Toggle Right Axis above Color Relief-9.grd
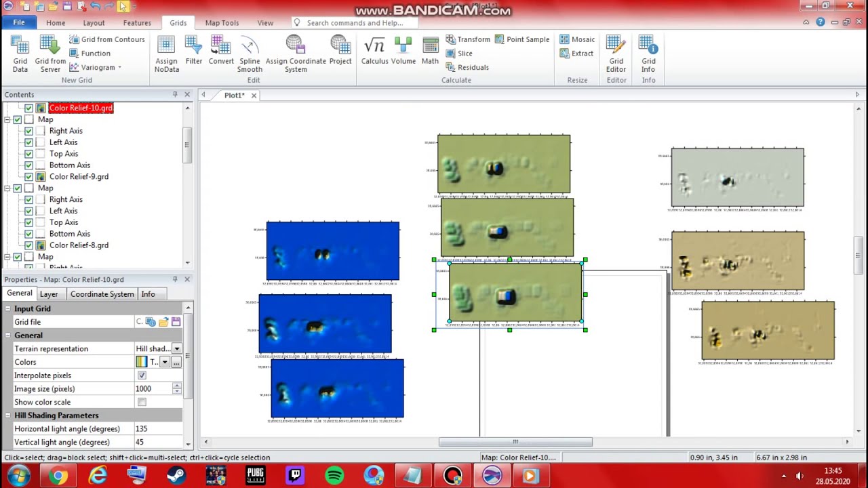The width and height of the screenshot is (868, 488). [x=28, y=131]
